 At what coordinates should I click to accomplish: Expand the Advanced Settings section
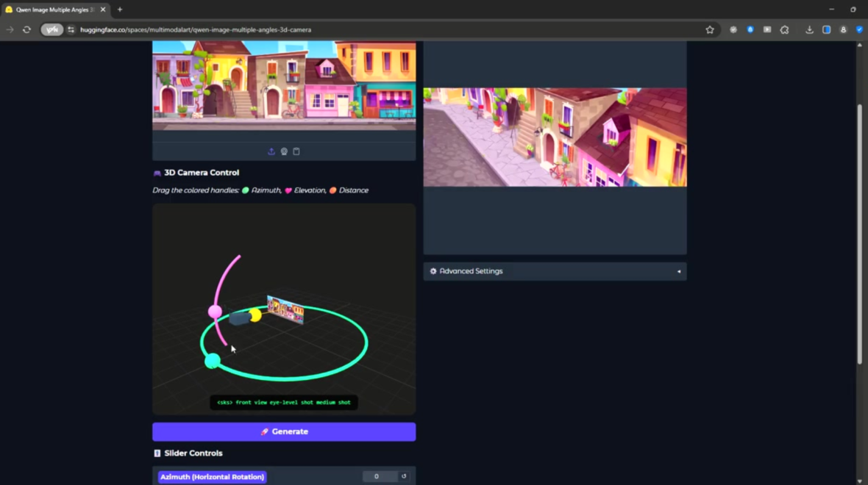pos(555,271)
